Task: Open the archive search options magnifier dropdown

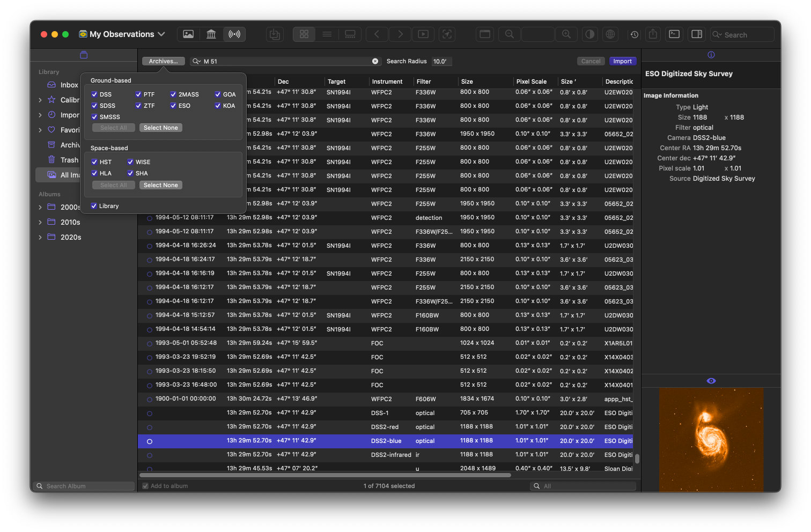Action: (196, 61)
